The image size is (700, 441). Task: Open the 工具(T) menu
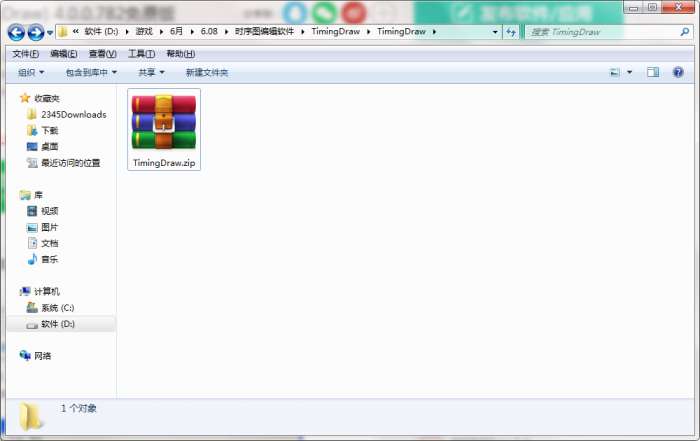[142, 54]
